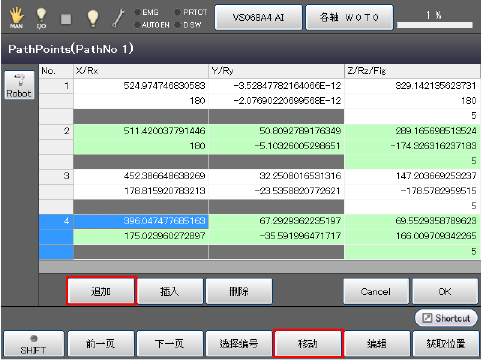Select Ry cell -23.5358820772621

click(277, 191)
